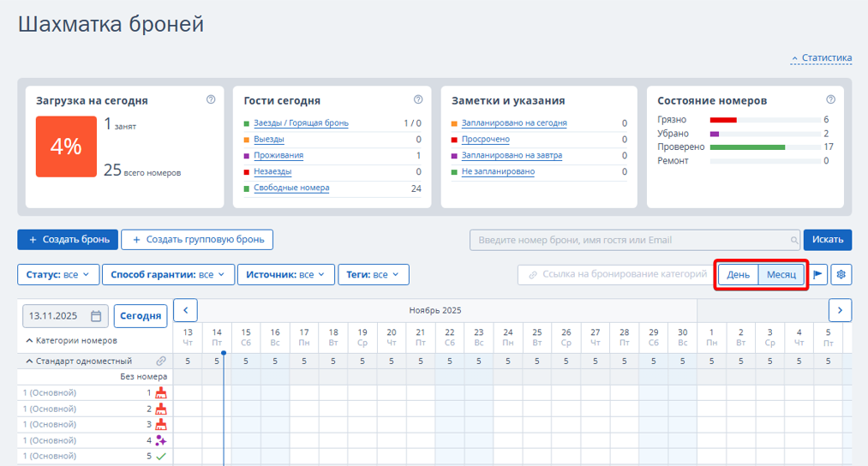Screen dimensions: 868x466
Task: Click the booking search input field
Action: tap(634, 240)
